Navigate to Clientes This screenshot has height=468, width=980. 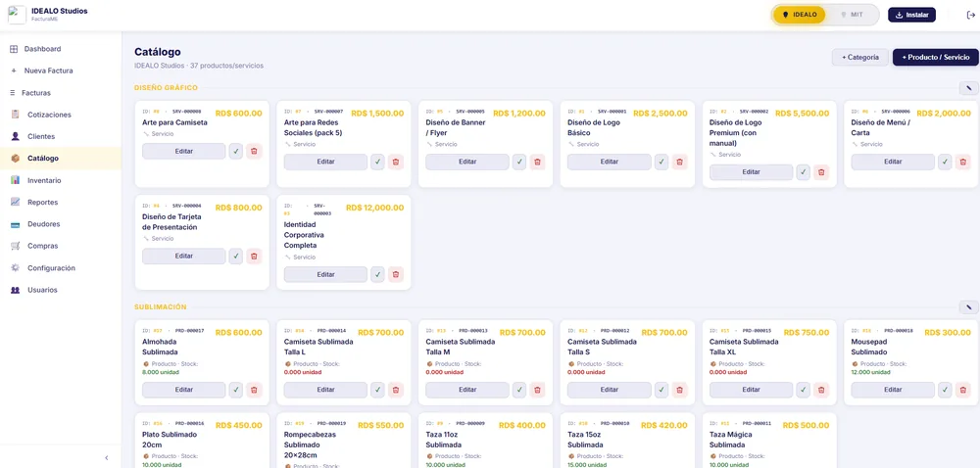[x=61, y=136]
